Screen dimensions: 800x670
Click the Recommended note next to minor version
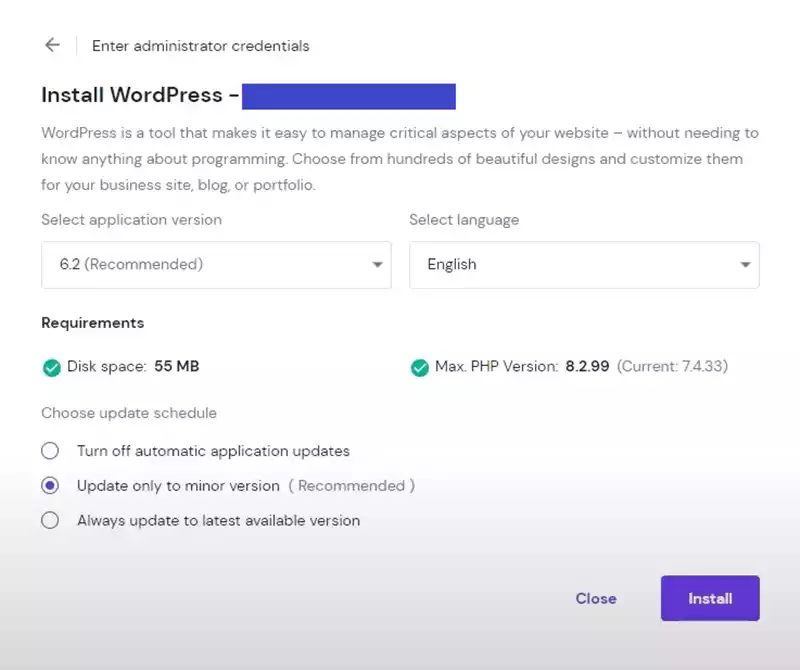[352, 485]
